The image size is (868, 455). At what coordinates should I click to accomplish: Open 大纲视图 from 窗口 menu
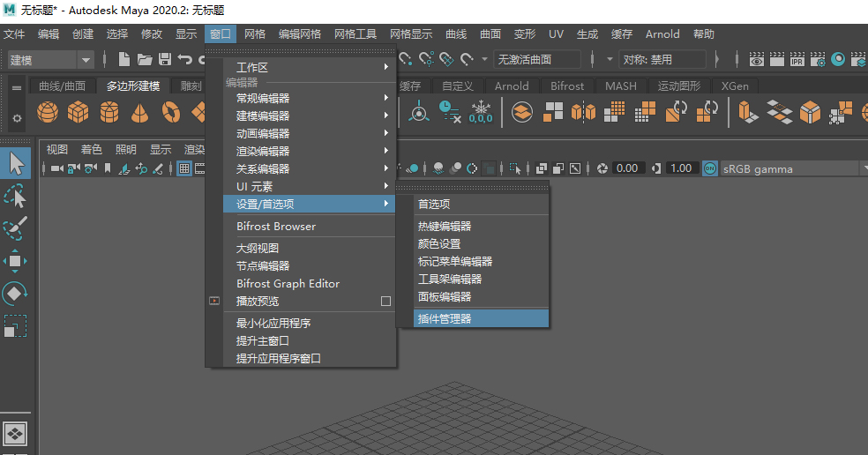310,249
